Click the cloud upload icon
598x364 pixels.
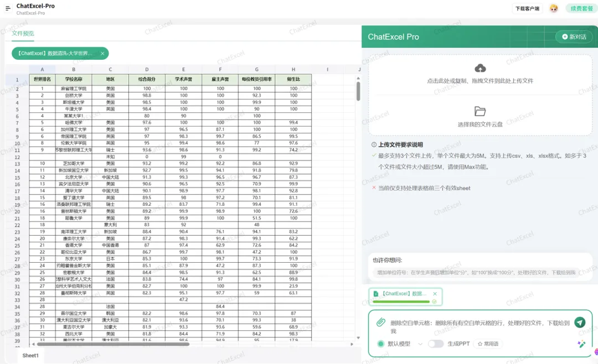[x=480, y=68]
